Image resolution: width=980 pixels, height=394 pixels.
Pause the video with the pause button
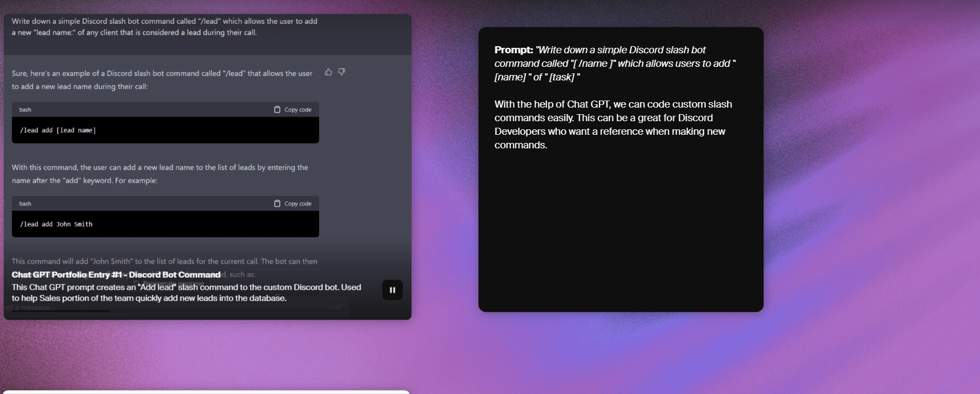tap(392, 290)
